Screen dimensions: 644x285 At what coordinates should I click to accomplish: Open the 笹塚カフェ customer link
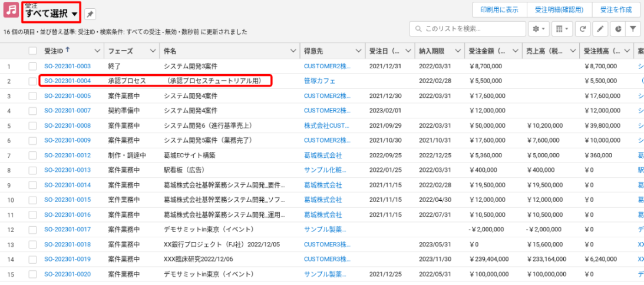tap(319, 81)
